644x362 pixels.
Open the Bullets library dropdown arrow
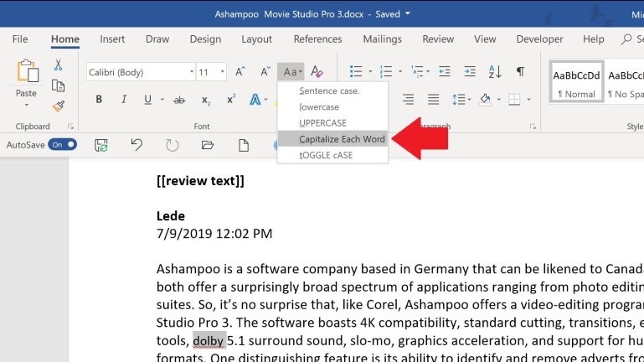370,71
